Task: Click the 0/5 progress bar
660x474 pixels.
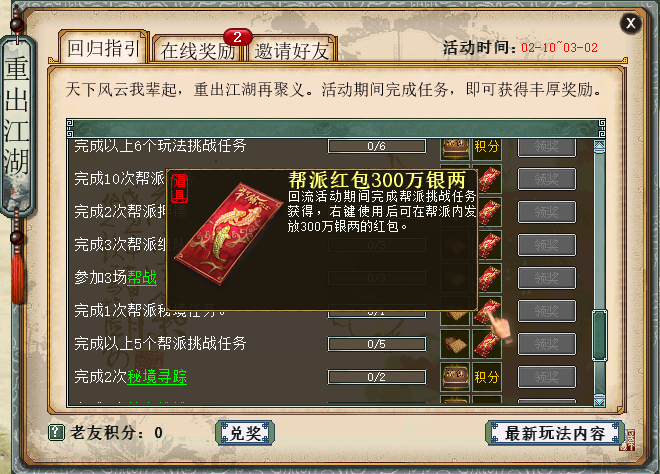Action: (377, 344)
